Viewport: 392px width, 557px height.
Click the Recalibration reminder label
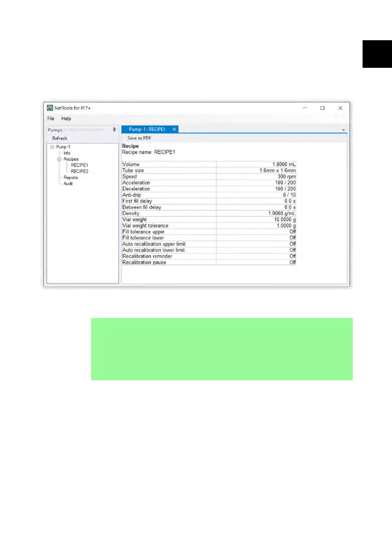147,256
